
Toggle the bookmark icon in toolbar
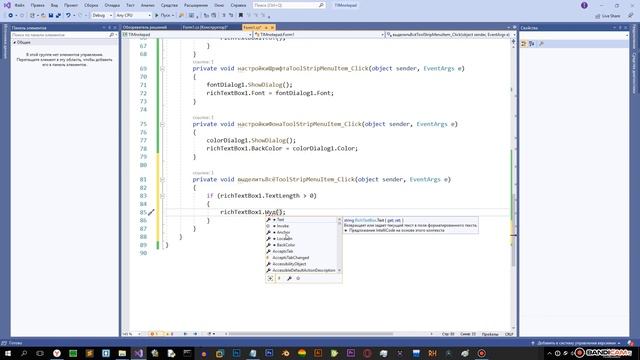(x=240, y=16)
